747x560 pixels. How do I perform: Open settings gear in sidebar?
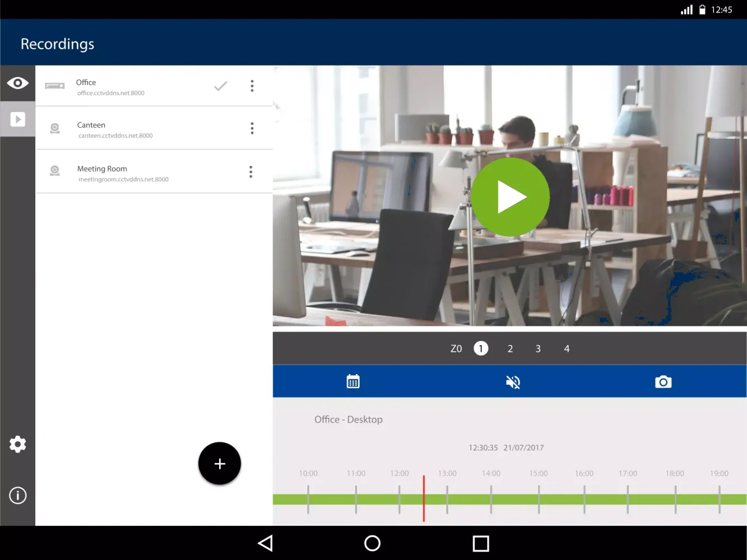click(17, 444)
